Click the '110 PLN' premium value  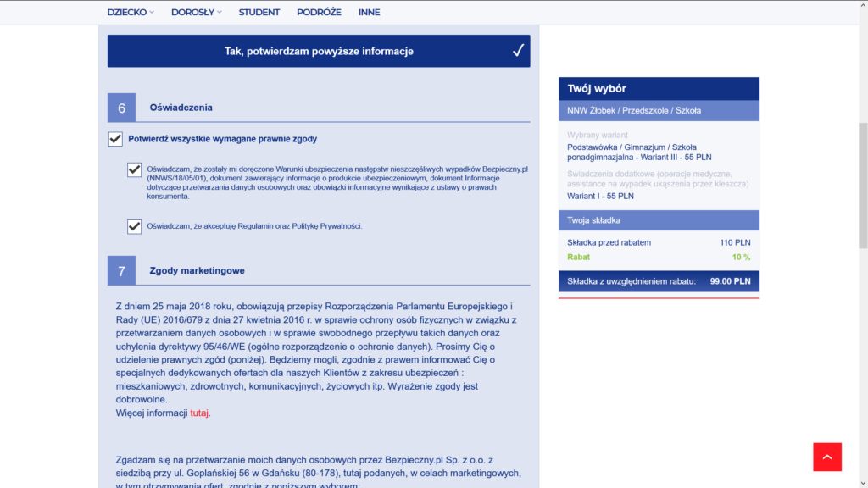(735, 242)
